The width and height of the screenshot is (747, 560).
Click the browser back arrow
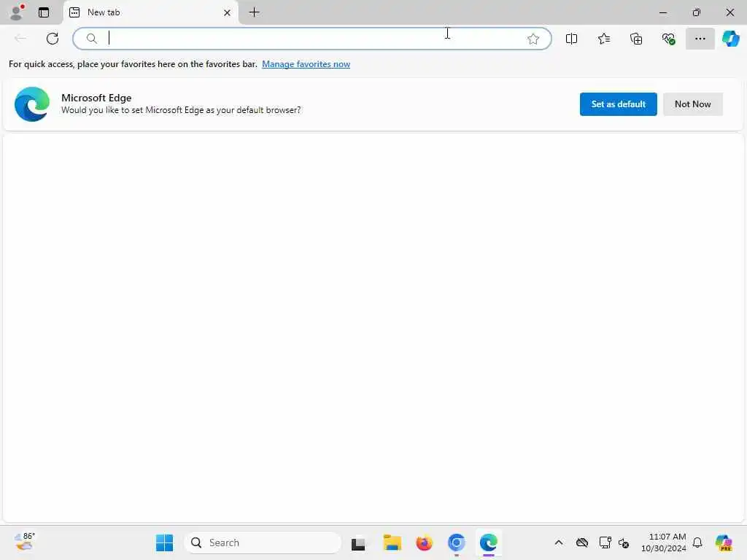click(x=20, y=39)
